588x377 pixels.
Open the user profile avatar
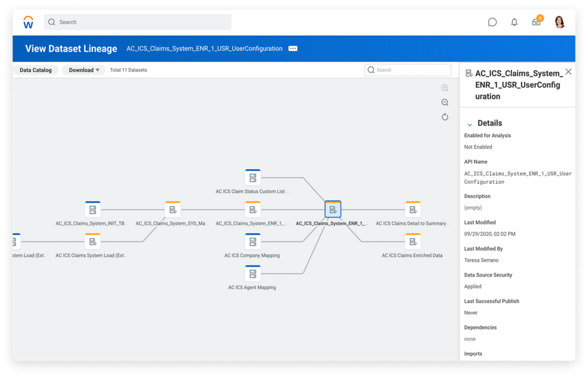click(560, 22)
